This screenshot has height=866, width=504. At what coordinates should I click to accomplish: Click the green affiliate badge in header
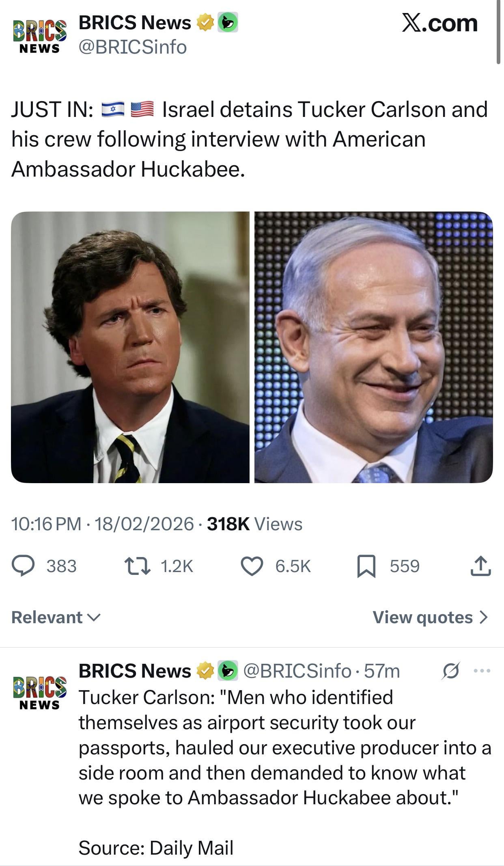point(228,23)
